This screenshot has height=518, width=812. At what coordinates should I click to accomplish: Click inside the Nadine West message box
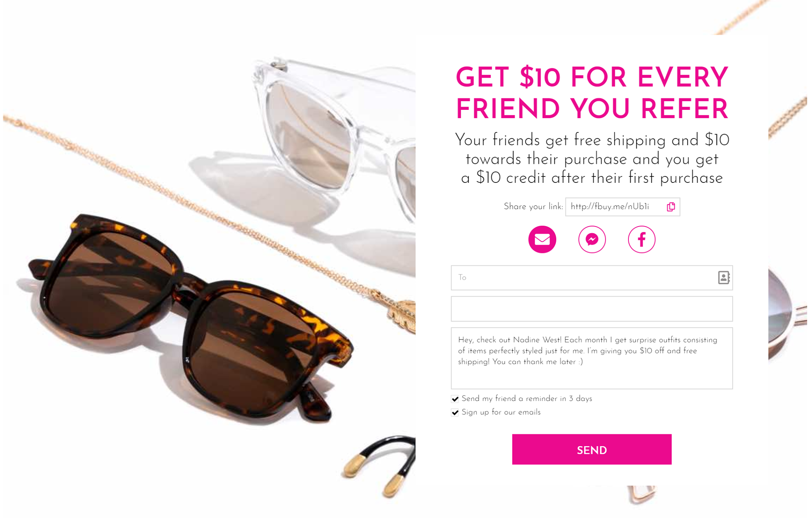(592, 358)
